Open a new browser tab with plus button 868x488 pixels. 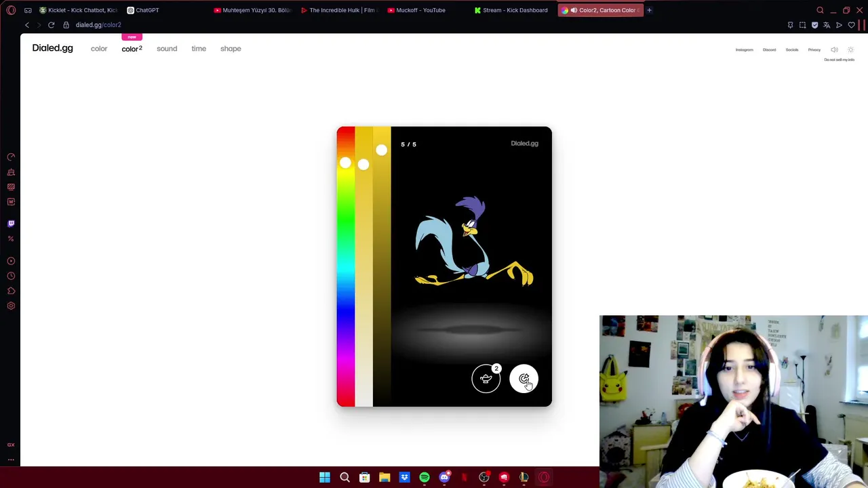pyautogui.click(x=649, y=10)
